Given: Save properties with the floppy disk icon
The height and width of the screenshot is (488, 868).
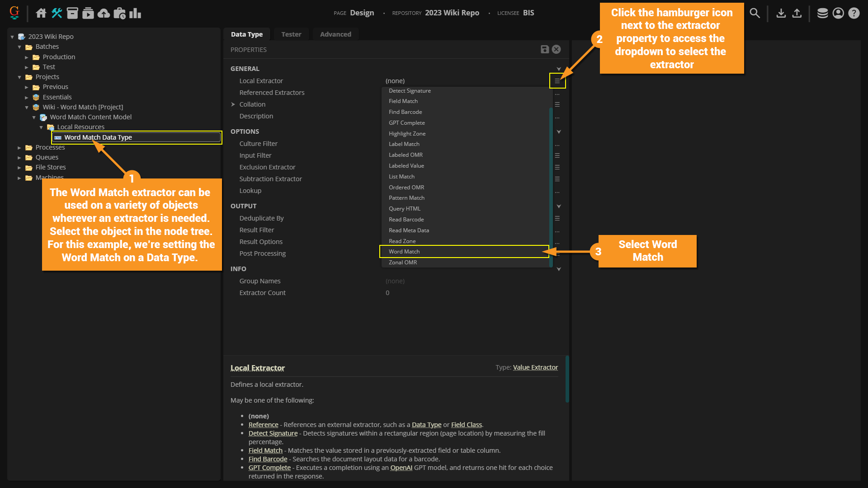Looking at the screenshot, I should click(x=545, y=49).
